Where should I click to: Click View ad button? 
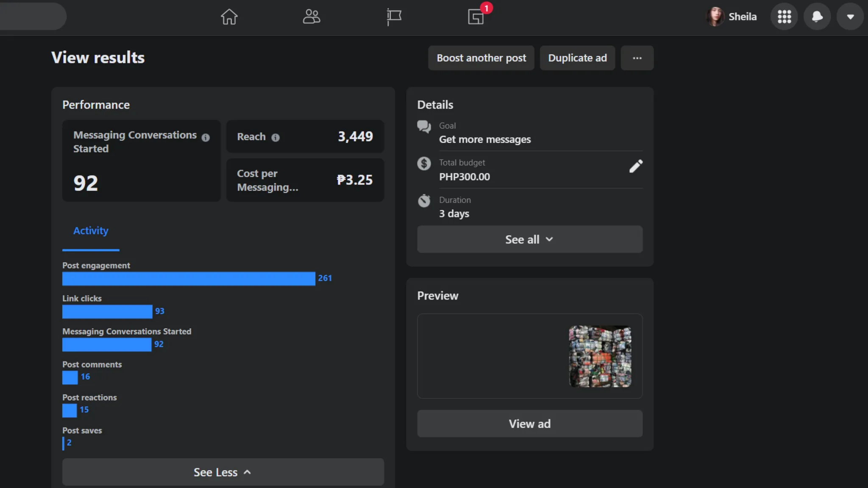[x=529, y=424]
